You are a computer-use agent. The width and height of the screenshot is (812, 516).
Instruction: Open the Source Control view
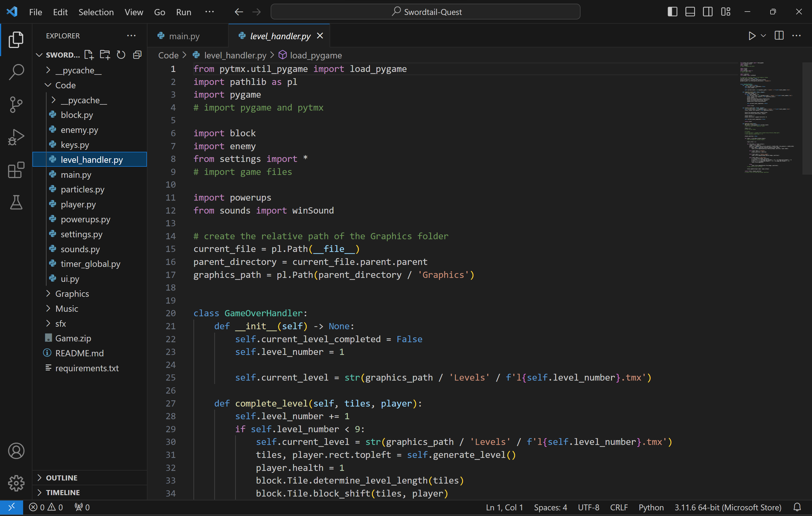pyautogui.click(x=16, y=105)
